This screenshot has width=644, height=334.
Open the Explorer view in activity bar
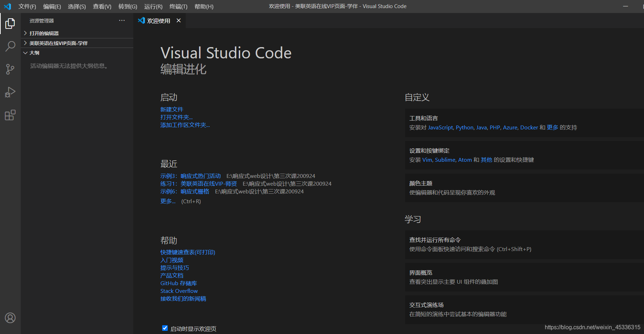pyautogui.click(x=10, y=24)
